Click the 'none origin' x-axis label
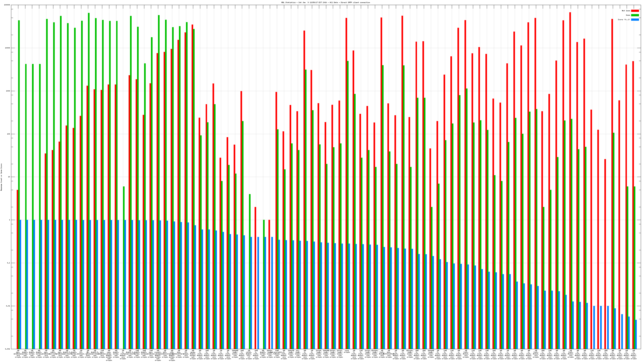 click(x=347, y=351)
